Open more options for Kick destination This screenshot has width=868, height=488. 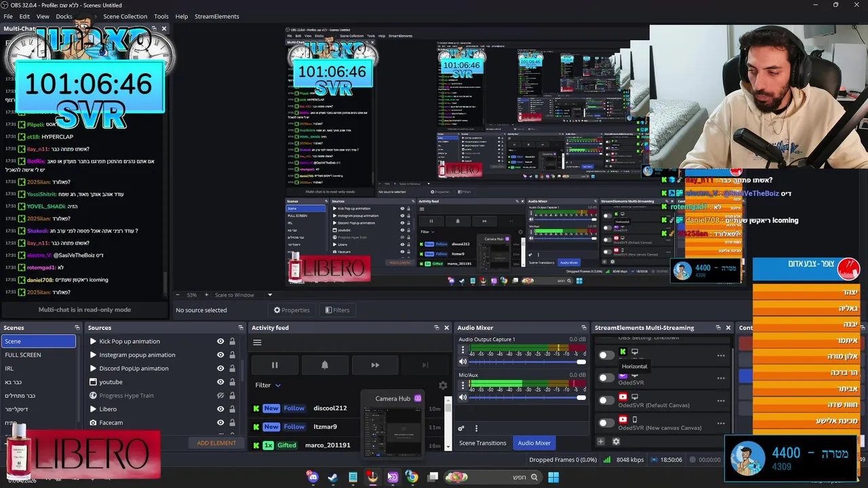pyautogui.click(x=721, y=355)
